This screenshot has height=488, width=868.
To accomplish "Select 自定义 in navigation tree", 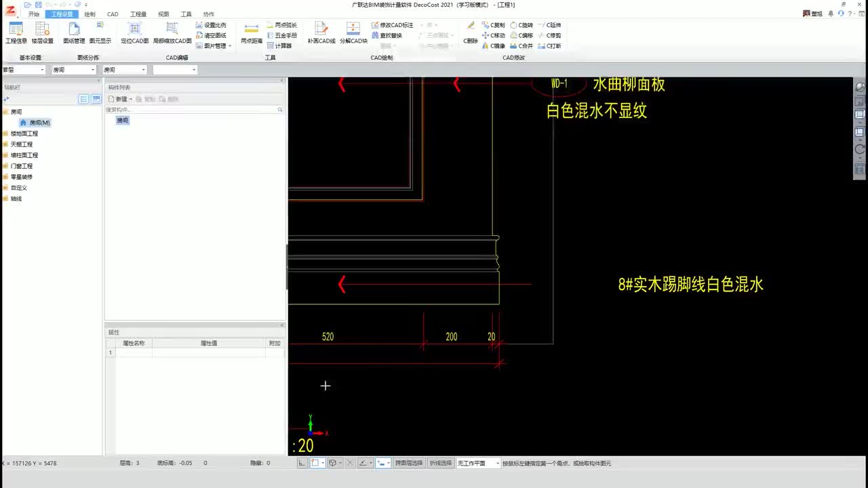I will pos(19,188).
